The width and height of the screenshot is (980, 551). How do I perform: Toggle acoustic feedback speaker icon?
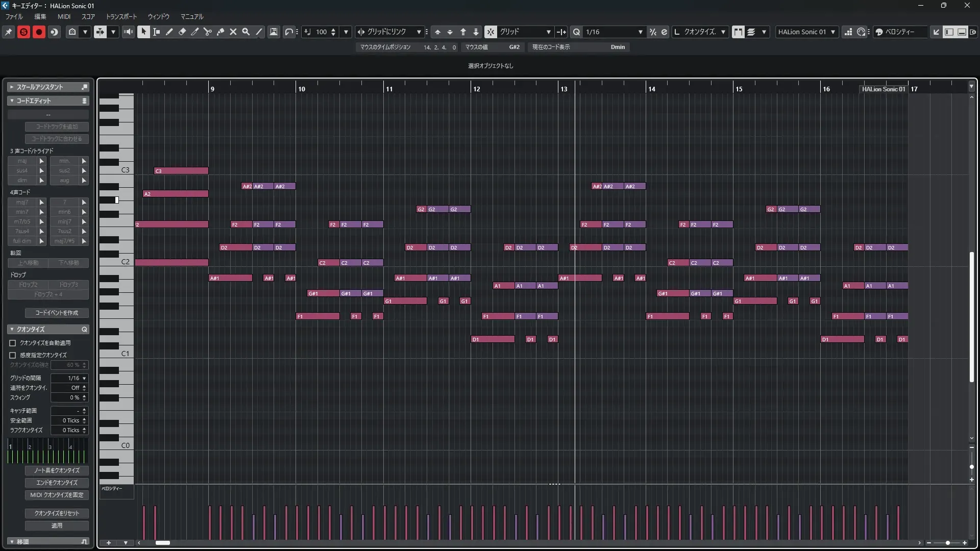(x=128, y=32)
